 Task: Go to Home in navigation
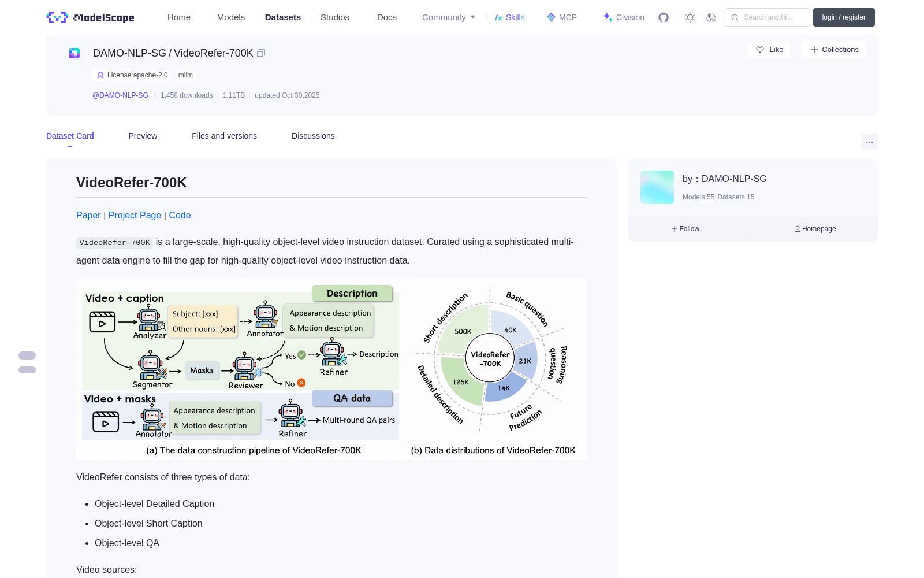pos(179,17)
